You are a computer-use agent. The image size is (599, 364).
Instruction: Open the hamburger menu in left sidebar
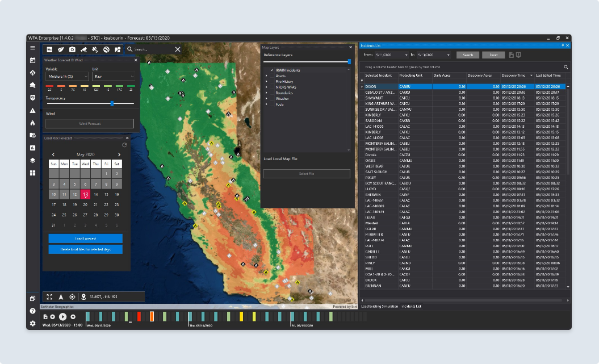33,48
